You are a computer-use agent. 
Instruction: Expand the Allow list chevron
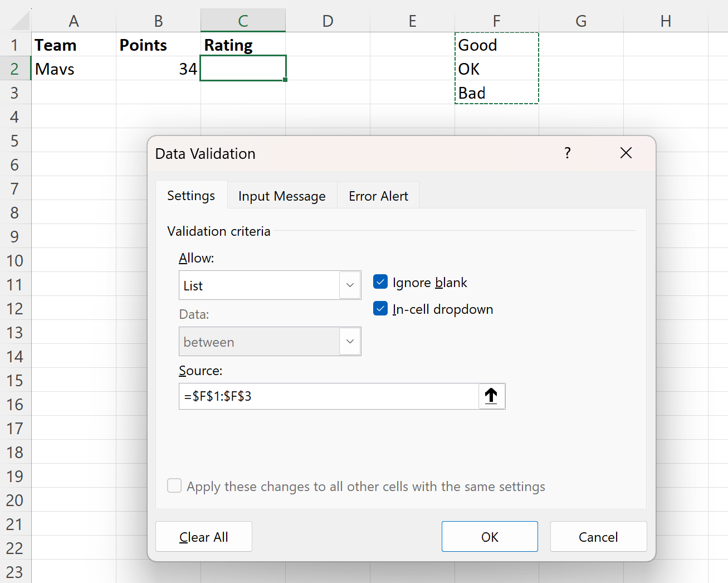pos(350,285)
